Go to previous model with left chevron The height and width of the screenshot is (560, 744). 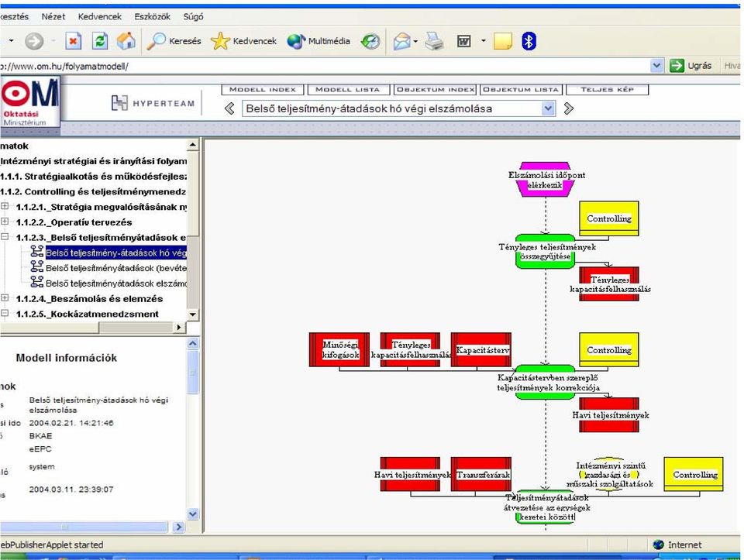tap(229, 108)
